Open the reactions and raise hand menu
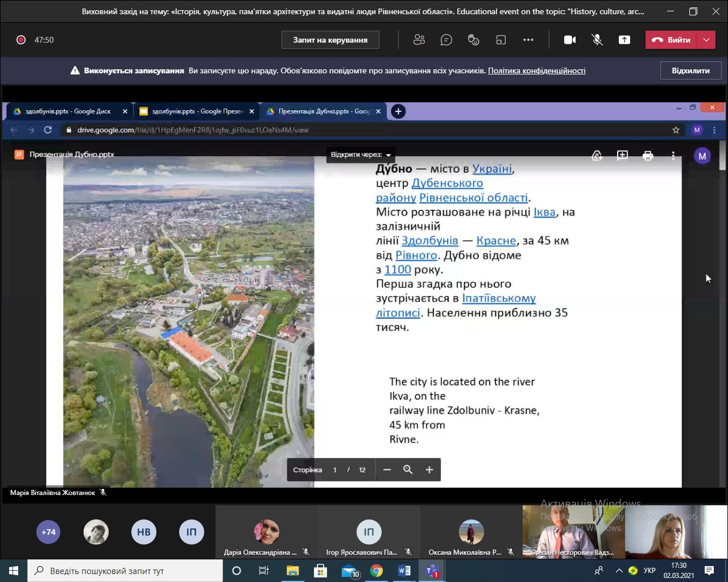The image size is (728, 582). (x=473, y=40)
